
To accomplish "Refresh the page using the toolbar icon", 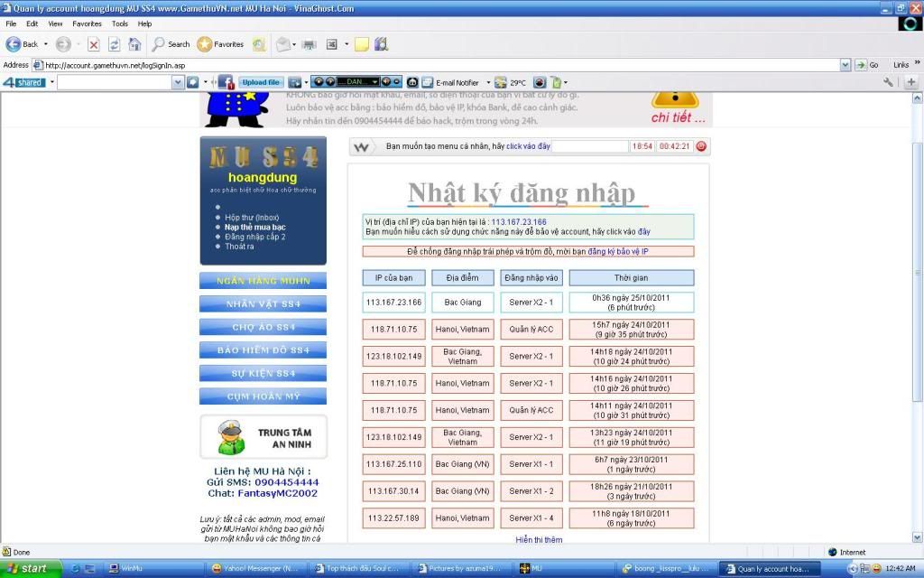I will pos(115,44).
